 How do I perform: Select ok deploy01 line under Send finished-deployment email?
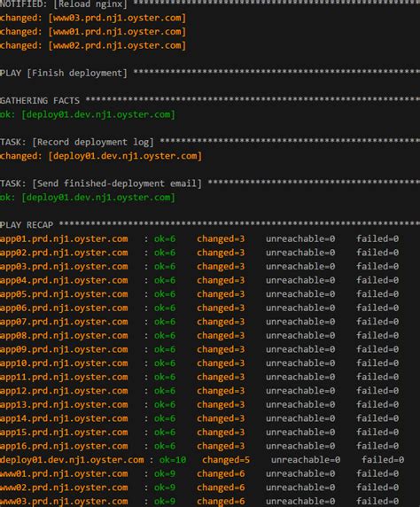[88, 198]
